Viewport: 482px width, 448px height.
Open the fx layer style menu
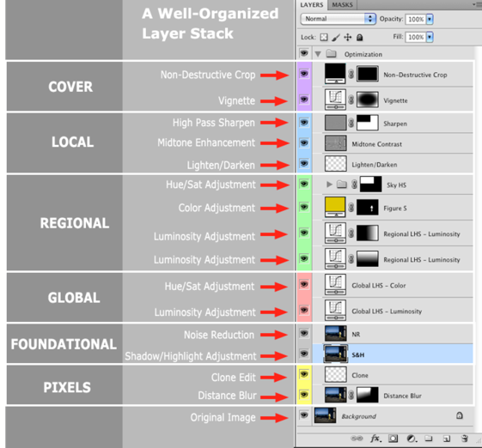[375, 439]
